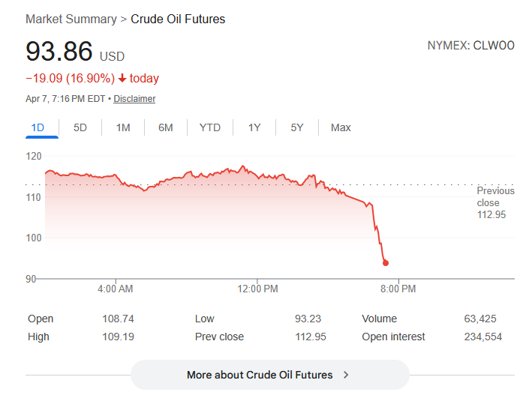Click the chevron arrow beside More about

(x=346, y=375)
